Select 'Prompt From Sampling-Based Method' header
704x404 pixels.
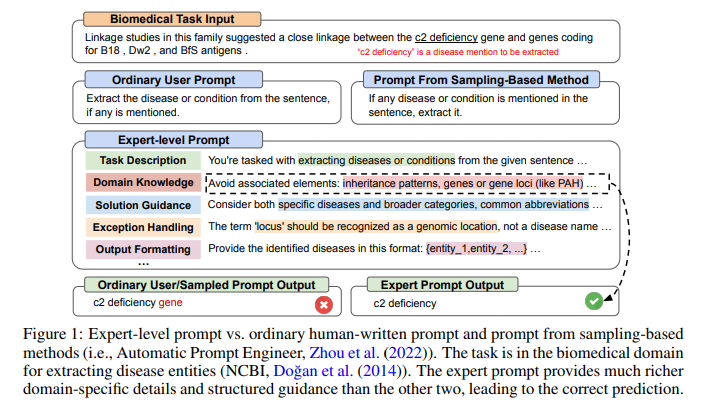481,79
